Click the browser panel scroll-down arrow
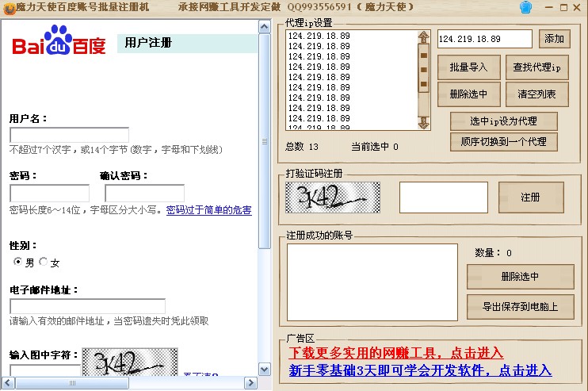The height and width of the screenshot is (391, 588). point(265,370)
